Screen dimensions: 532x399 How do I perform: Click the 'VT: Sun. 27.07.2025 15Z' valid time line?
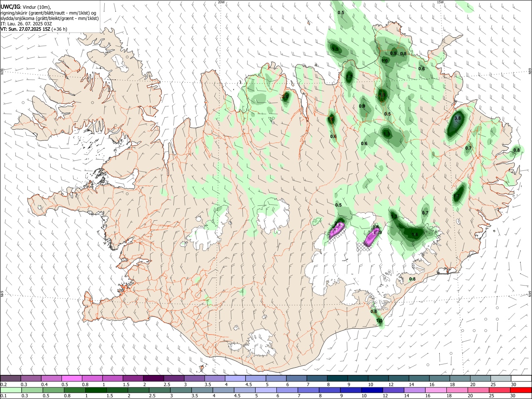click(x=25, y=29)
